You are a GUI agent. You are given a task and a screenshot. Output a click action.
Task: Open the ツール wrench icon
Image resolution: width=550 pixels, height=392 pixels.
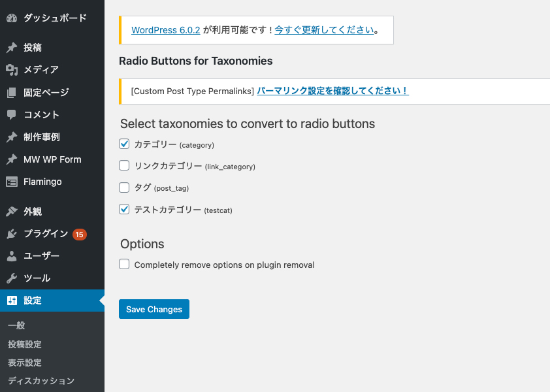click(x=12, y=278)
